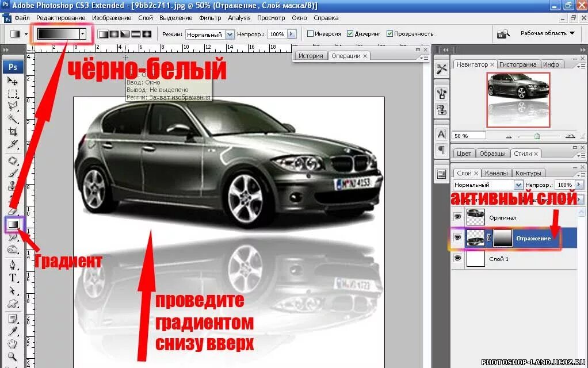Hide the Оригинал layer via eye icon
The height and width of the screenshot is (368, 588).
pyautogui.click(x=457, y=217)
